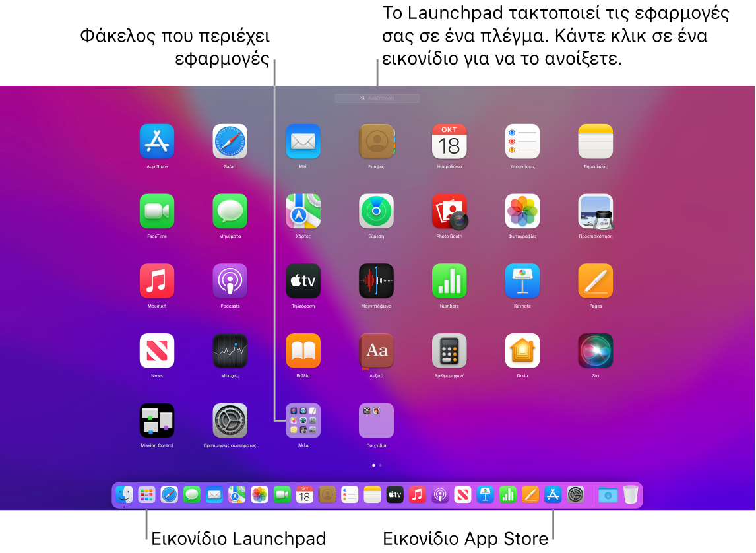Open the Μετοχές (Stocks) app
The image size is (756, 553).
230,350
